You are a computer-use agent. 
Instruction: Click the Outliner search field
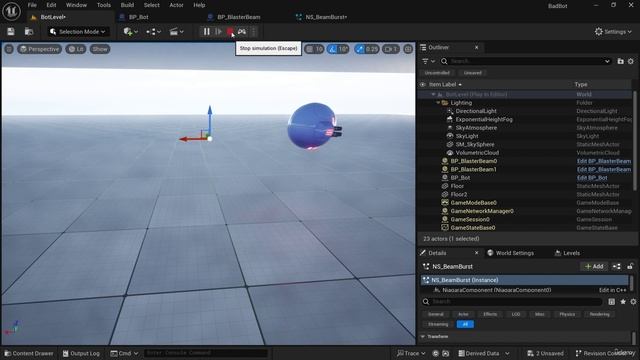click(527, 61)
